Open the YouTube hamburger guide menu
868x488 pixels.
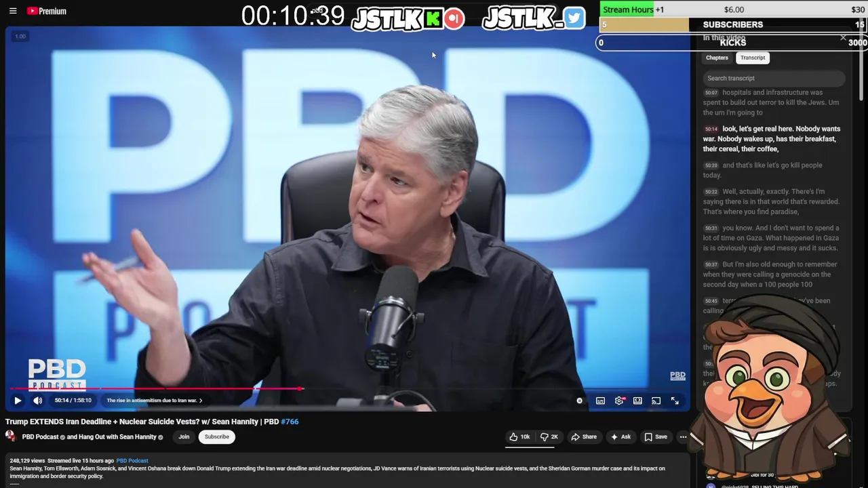click(x=13, y=11)
